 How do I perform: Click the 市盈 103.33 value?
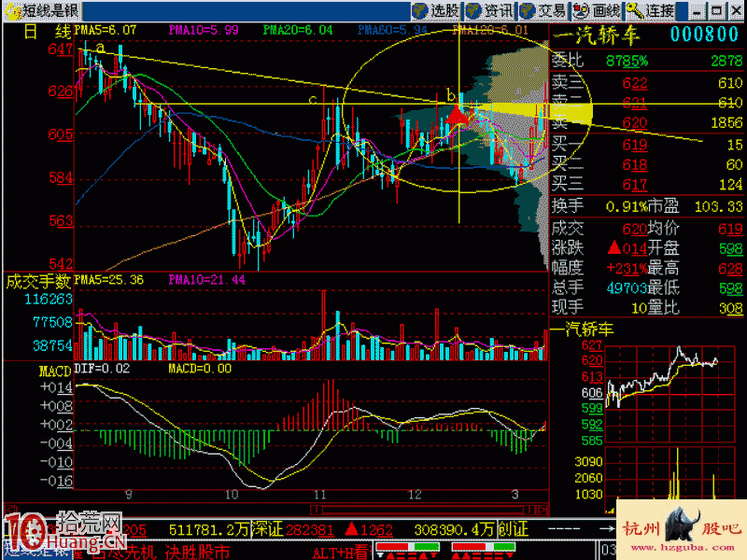tap(718, 206)
